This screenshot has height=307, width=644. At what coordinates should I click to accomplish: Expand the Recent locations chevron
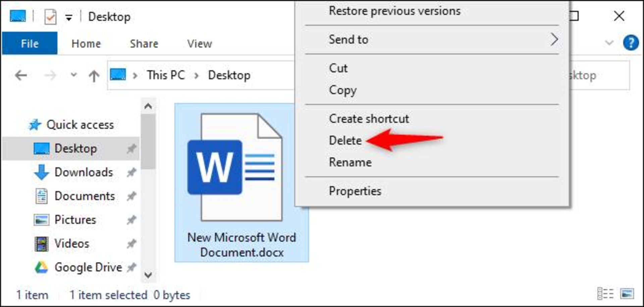pyautogui.click(x=73, y=75)
